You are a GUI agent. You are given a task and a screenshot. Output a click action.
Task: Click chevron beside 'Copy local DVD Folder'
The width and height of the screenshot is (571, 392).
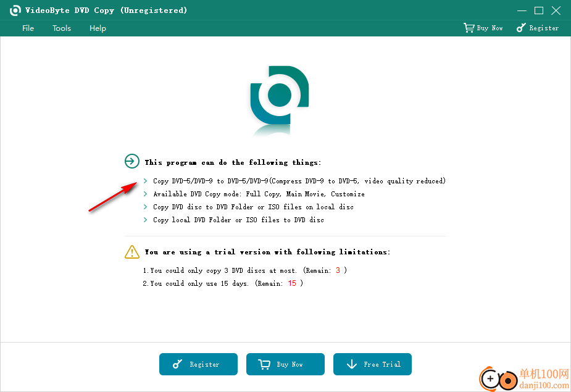tap(145, 220)
